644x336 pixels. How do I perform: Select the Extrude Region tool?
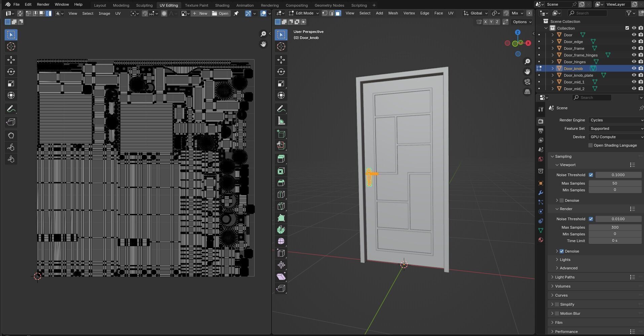click(281, 159)
